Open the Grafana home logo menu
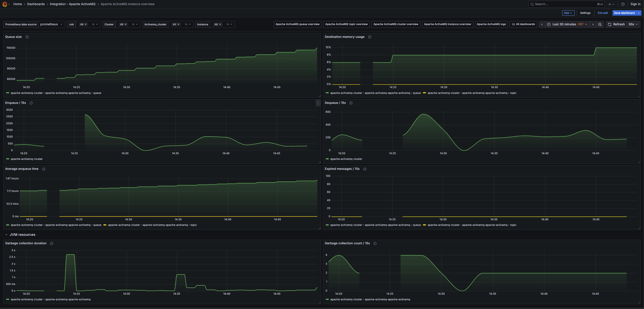644x309 pixels. (5, 4)
